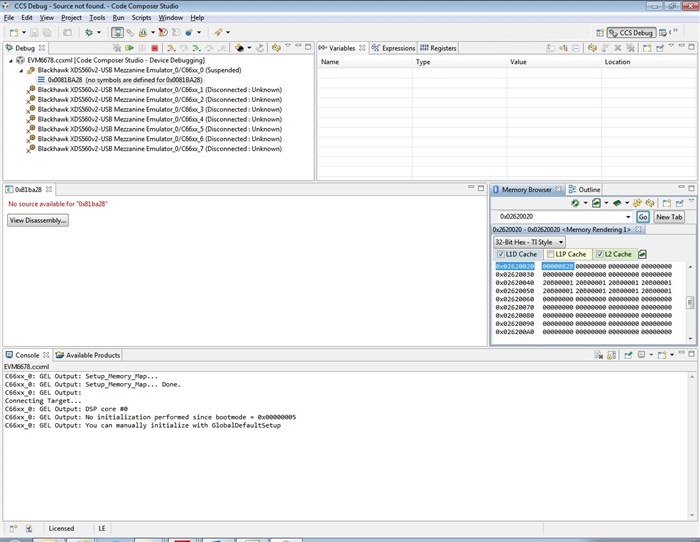Click the Value column header in Variables

tap(554, 62)
